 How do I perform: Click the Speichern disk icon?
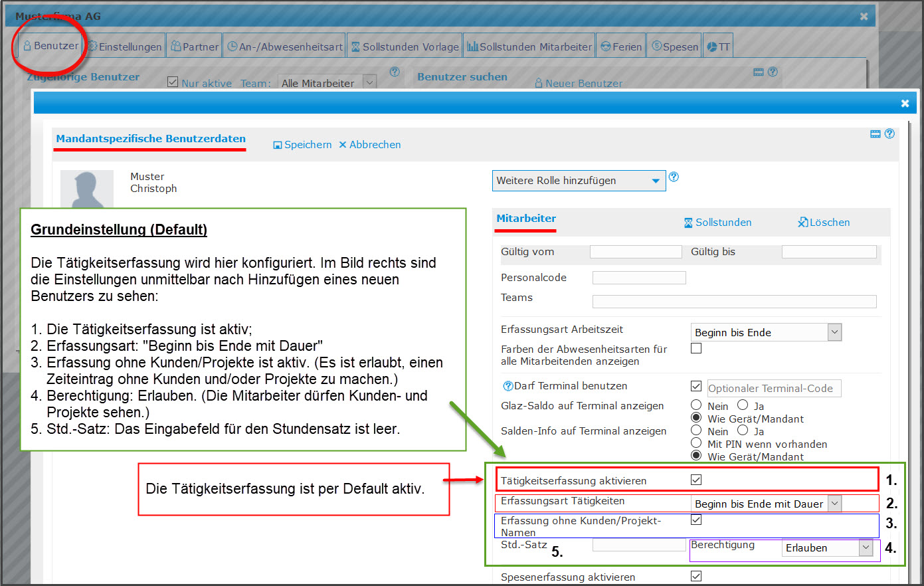coord(278,145)
